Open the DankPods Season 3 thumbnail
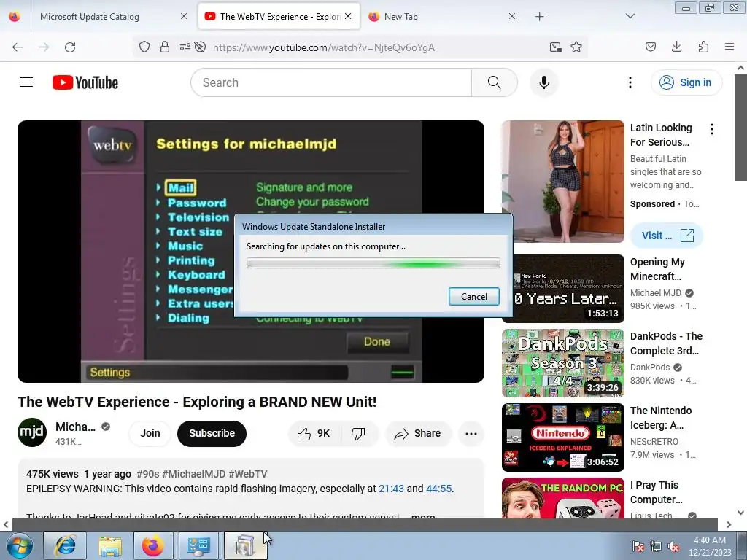This screenshot has width=747, height=560. pyautogui.click(x=562, y=363)
